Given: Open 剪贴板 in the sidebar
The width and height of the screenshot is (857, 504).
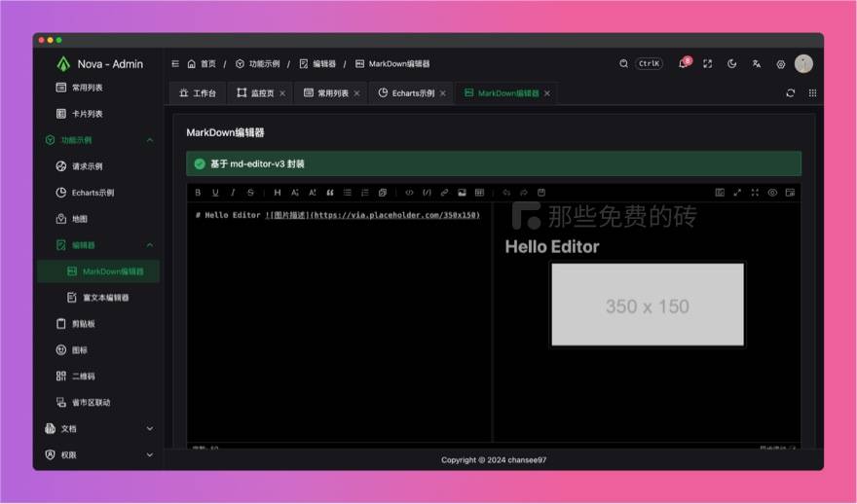Looking at the screenshot, I should tap(99, 324).
